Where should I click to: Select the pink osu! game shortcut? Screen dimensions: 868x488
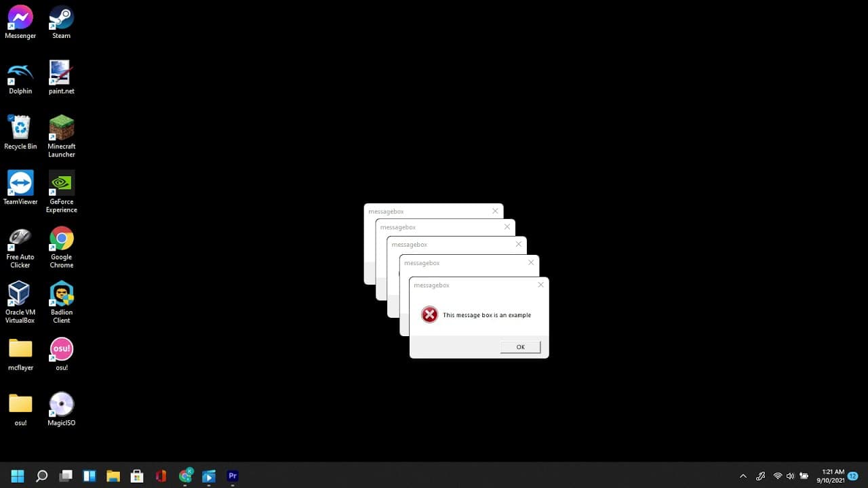pos(61,354)
